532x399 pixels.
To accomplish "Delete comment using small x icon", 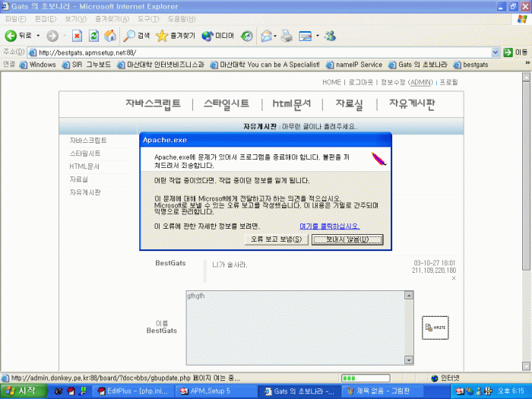I will tap(454, 278).
